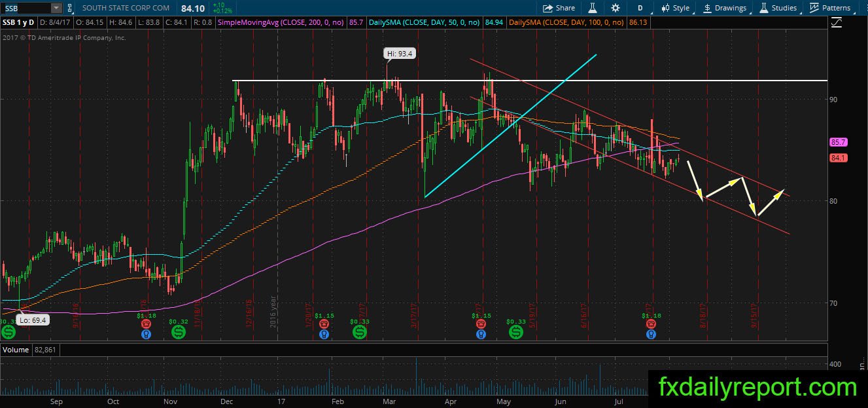Viewport: 868px width, 408px height.
Task: Click the 84.10 last price quote
Action: tap(194, 8)
